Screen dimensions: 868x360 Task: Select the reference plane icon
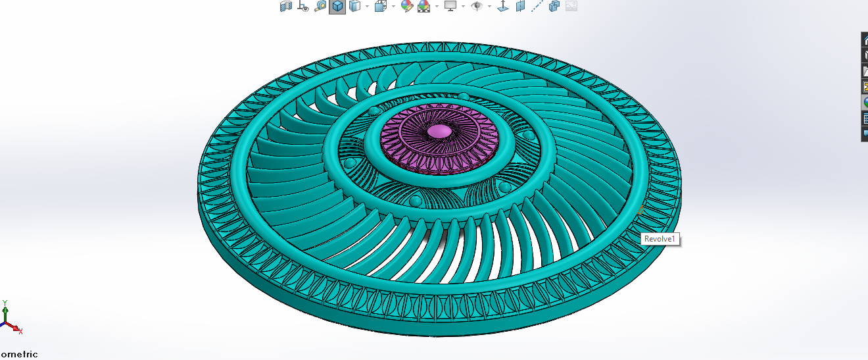click(521, 6)
